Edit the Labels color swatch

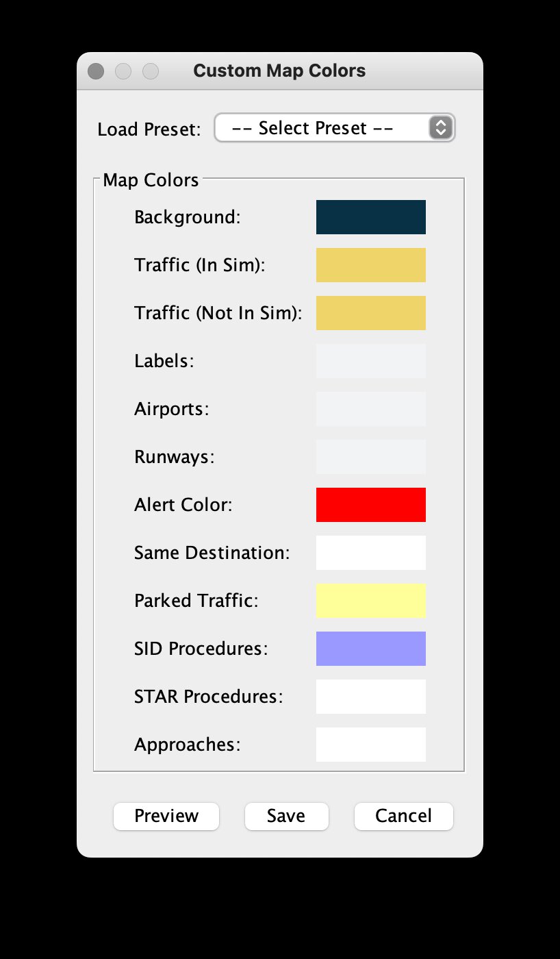coord(370,361)
